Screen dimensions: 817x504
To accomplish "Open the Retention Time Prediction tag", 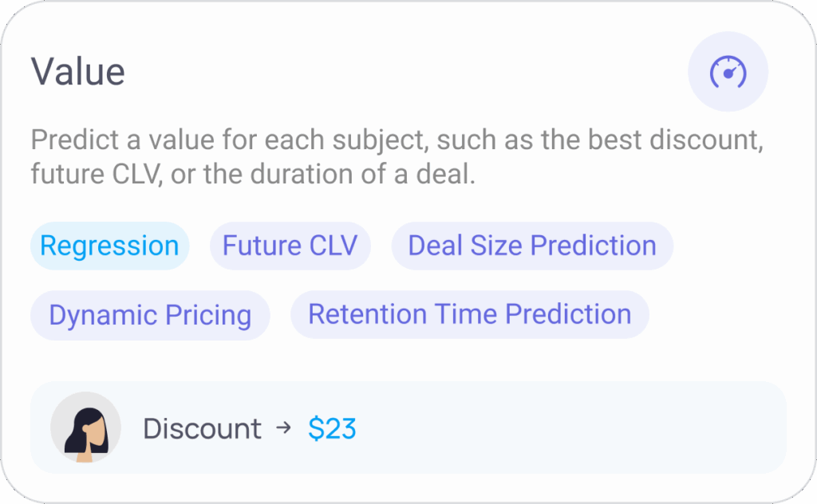I will click(469, 314).
